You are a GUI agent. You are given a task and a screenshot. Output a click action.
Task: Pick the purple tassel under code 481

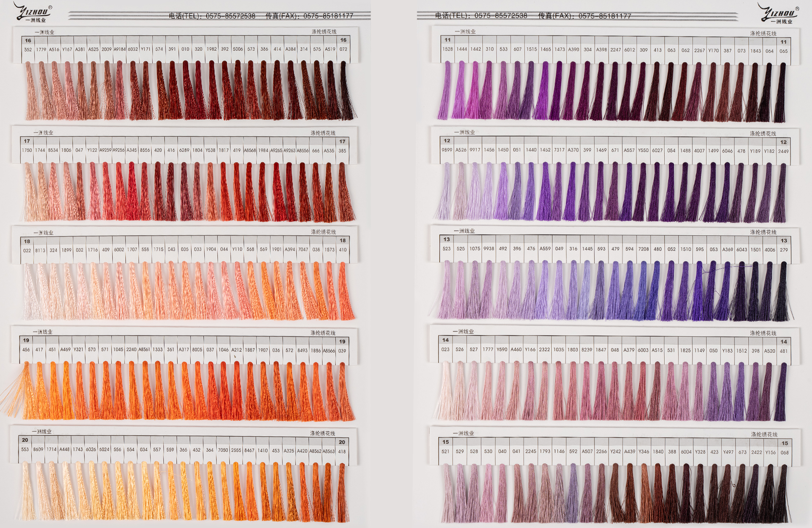782,392
